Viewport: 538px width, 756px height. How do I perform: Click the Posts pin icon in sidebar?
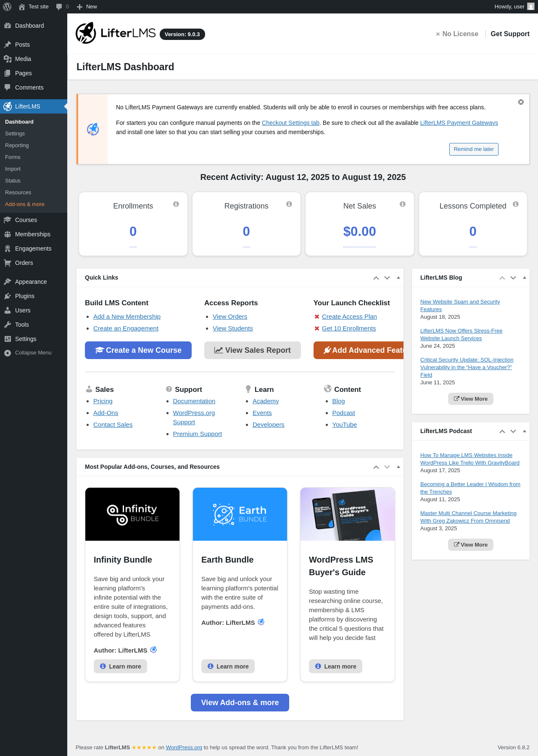point(8,45)
